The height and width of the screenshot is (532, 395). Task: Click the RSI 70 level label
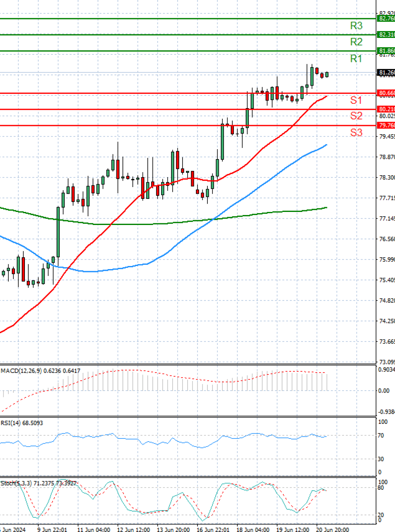[381, 436]
